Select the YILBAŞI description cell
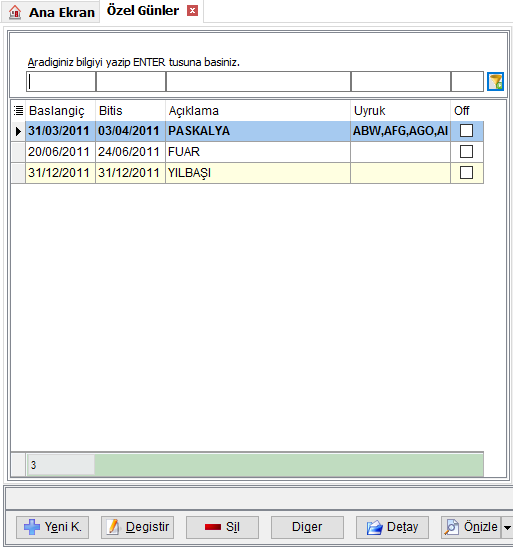Screen dimensions: 513x549 (x=258, y=173)
